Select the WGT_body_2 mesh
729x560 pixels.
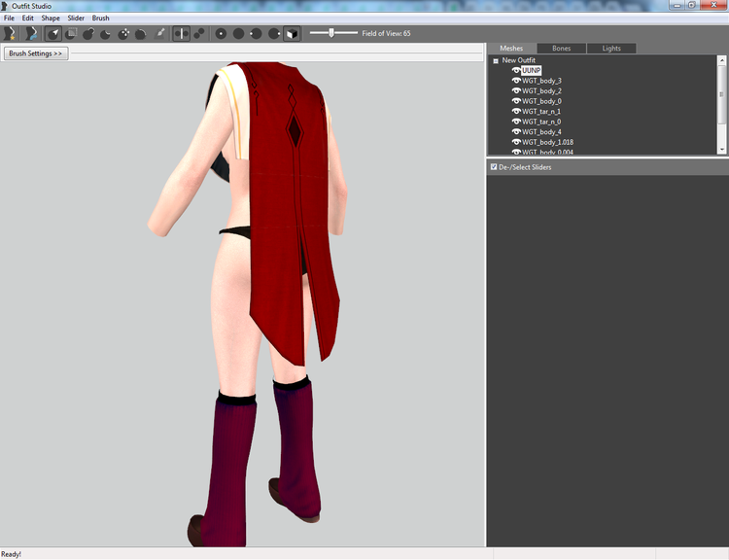click(541, 91)
